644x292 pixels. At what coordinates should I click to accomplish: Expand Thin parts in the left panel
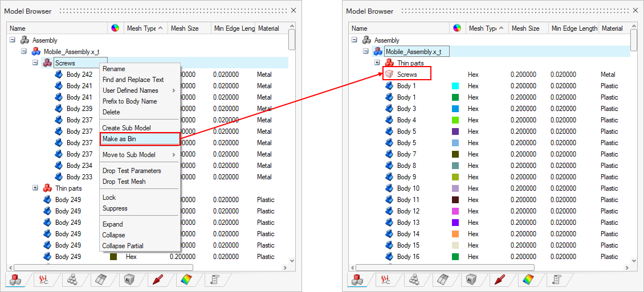tap(35, 188)
